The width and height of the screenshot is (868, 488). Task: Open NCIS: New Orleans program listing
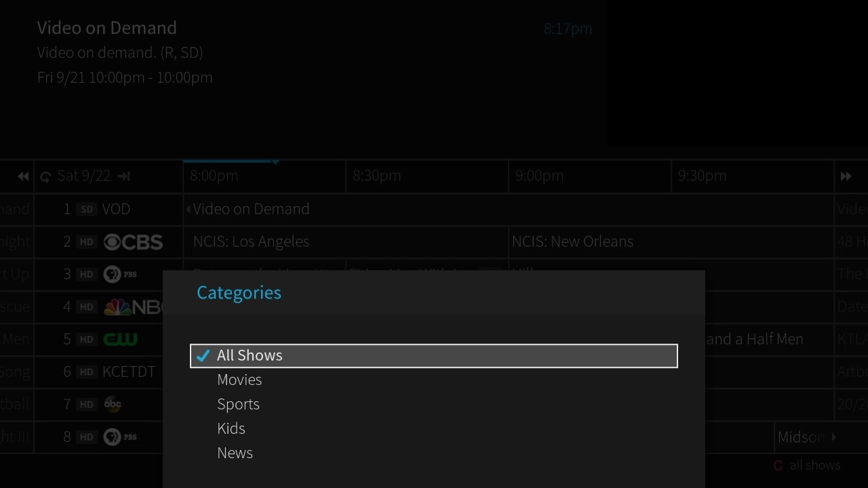(572, 242)
